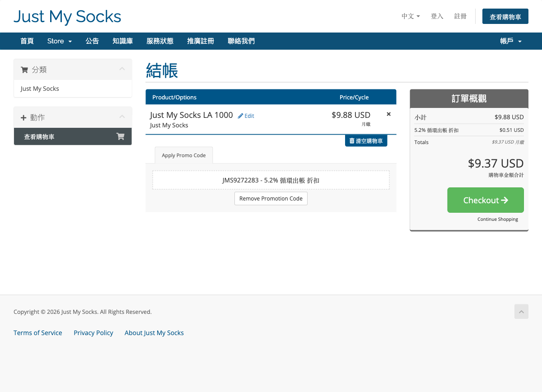This screenshot has width=542, height=392.
Task: Click the 清空購物車 empty cart button
Action: [366, 141]
